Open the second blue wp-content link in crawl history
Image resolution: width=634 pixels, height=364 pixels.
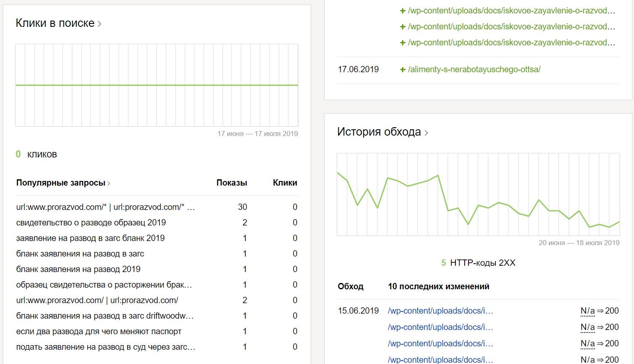tap(440, 327)
